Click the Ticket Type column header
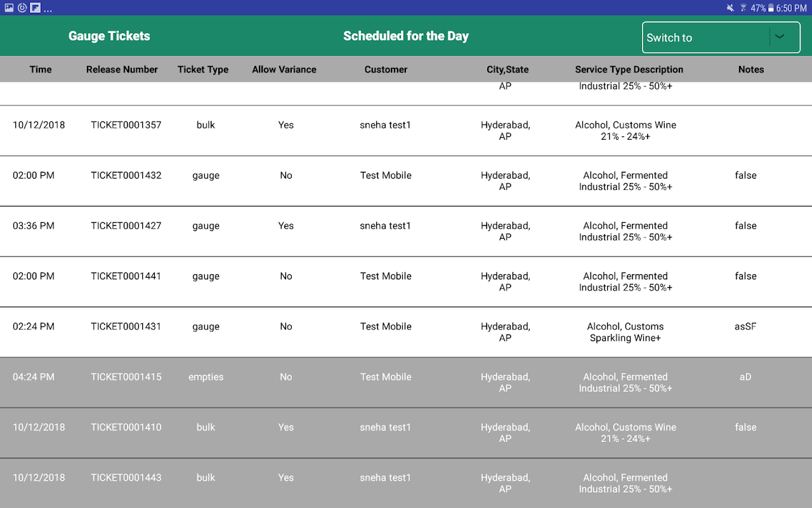 click(x=203, y=69)
